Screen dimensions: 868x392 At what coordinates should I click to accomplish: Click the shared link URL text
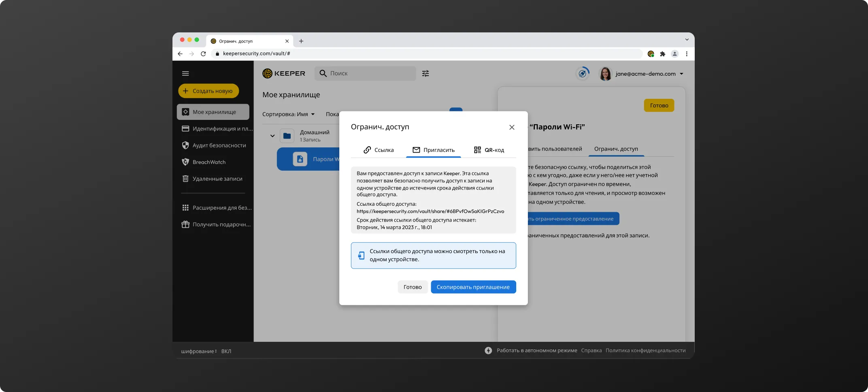[430, 211]
